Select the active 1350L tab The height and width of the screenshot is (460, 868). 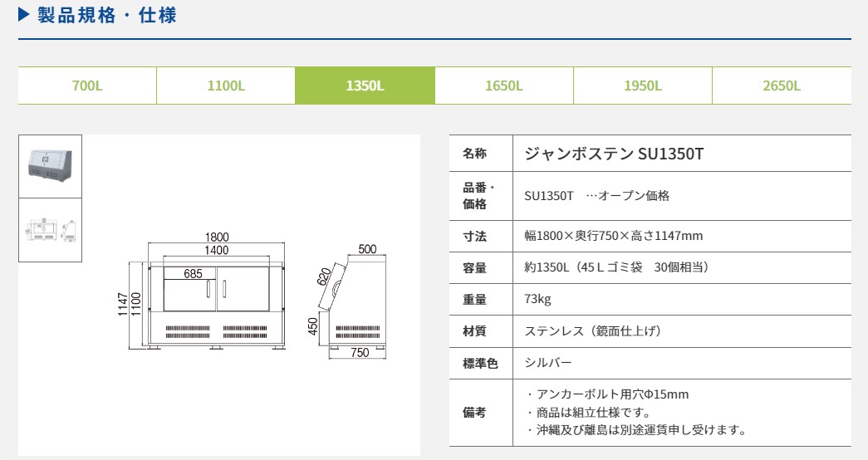click(x=365, y=86)
